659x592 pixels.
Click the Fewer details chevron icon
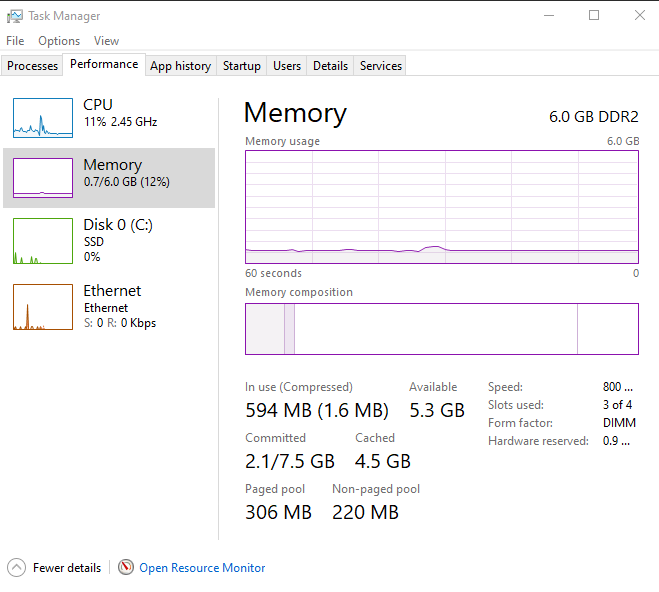(16, 567)
